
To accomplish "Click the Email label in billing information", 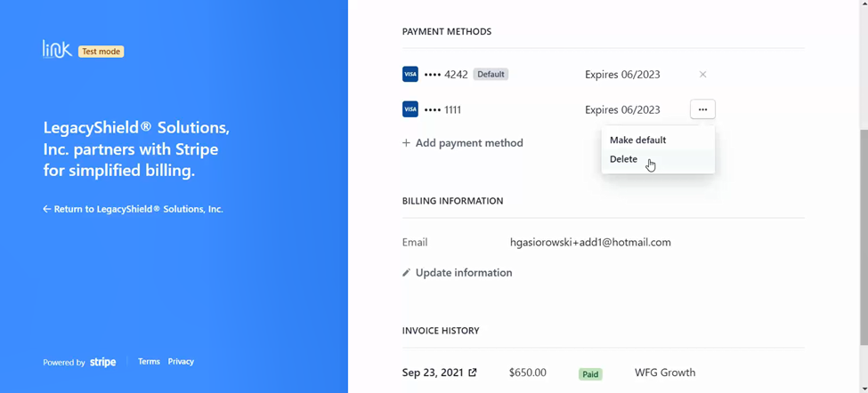I will (x=415, y=242).
